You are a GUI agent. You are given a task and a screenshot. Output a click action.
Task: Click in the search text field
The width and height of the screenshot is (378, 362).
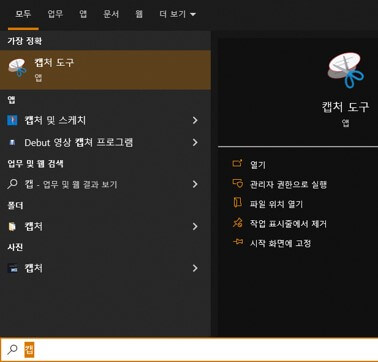200,350
